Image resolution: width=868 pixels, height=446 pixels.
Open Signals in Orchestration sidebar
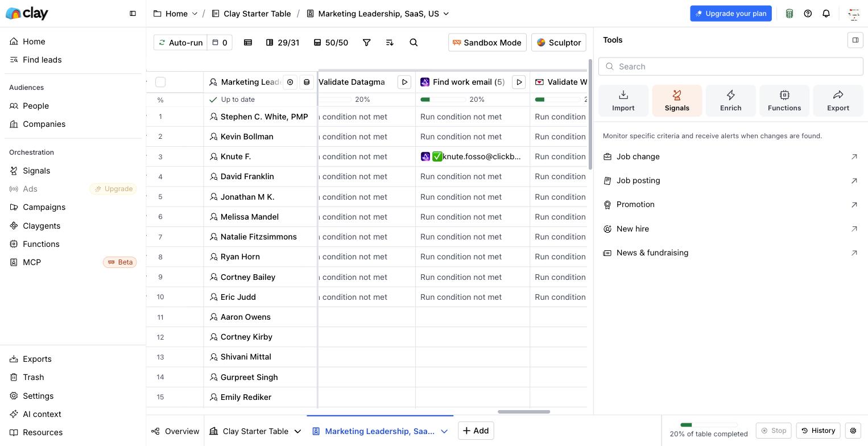(x=73, y=171)
